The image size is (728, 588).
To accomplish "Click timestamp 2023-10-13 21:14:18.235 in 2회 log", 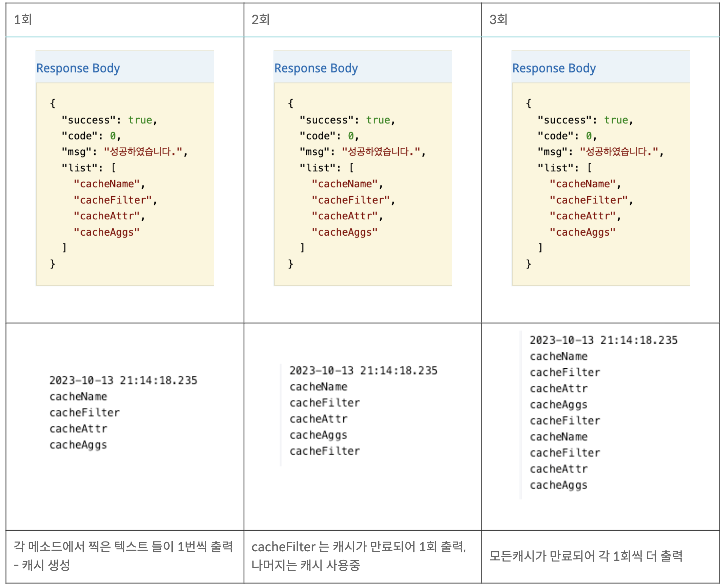I will tap(363, 370).
